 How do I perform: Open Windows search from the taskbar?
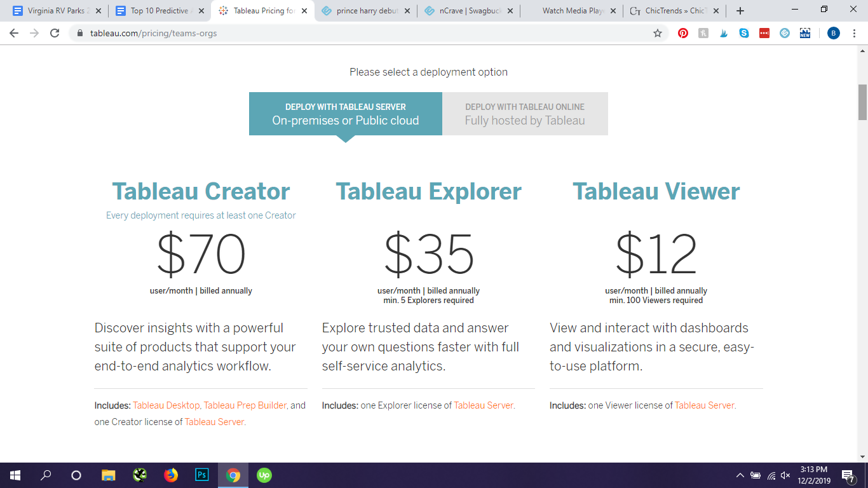pyautogui.click(x=46, y=475)
